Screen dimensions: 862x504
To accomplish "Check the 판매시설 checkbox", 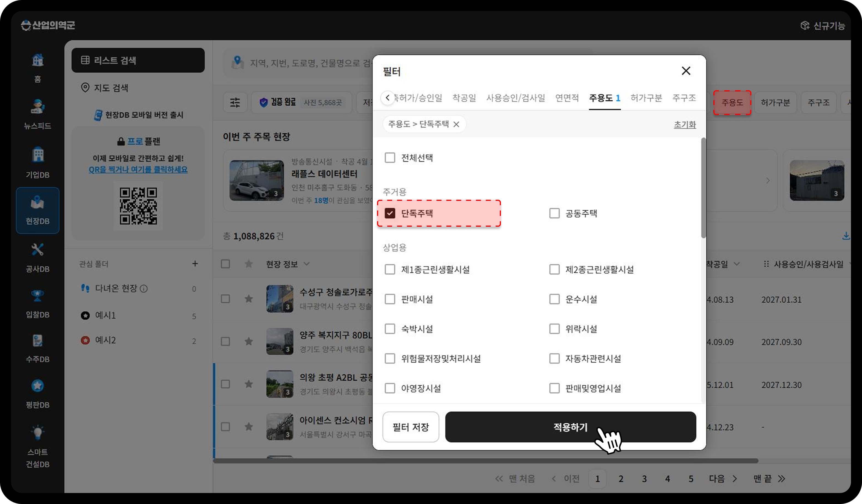I will 390,299.
